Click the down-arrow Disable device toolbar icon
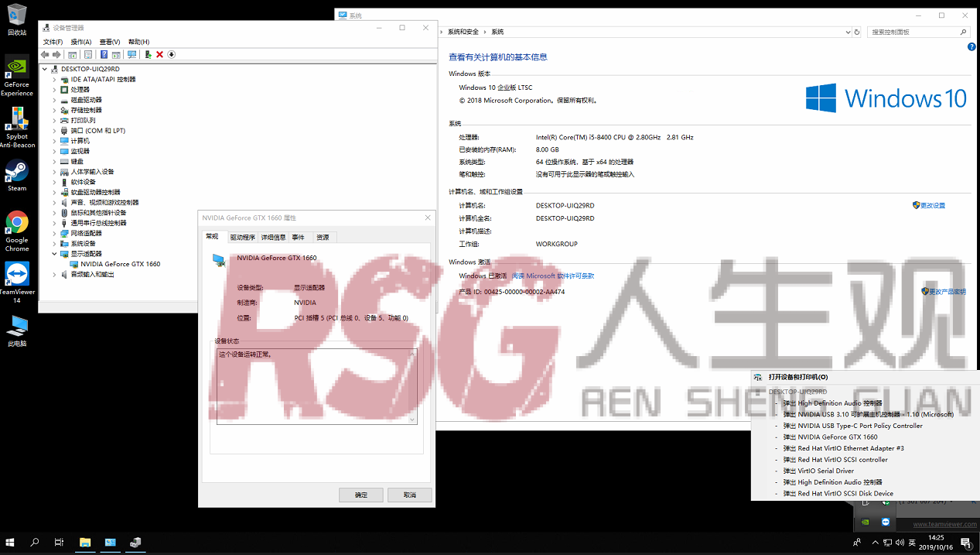This screenshot has height=555, width=980. click(x=172, y=54)
